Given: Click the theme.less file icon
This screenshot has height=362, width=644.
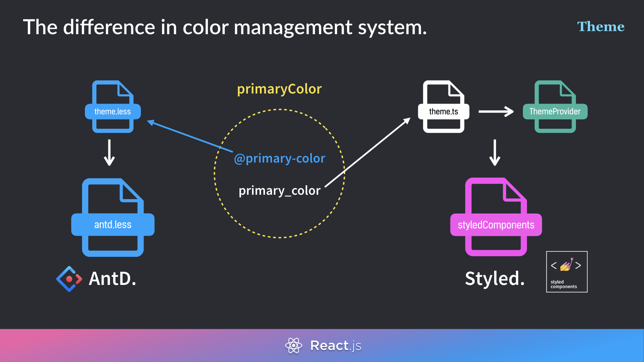Looking at the screenshot, I should [113, 107].
